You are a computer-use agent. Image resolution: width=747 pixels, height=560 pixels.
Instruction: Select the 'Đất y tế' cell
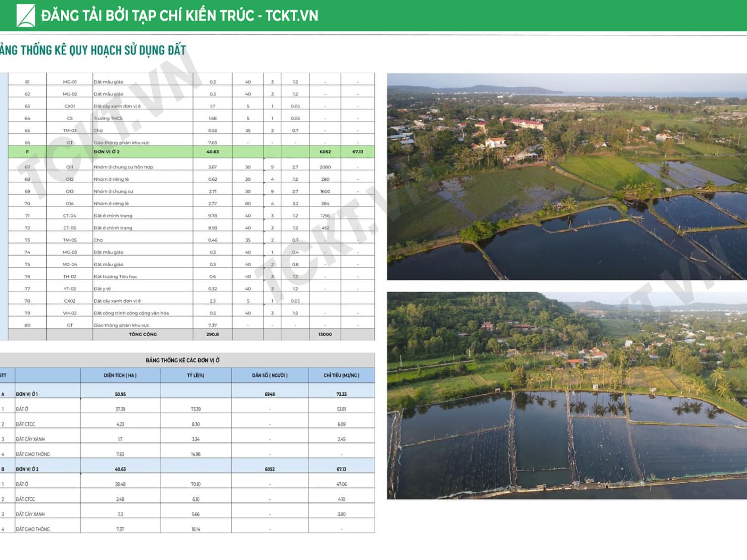[x=102, y=289]
